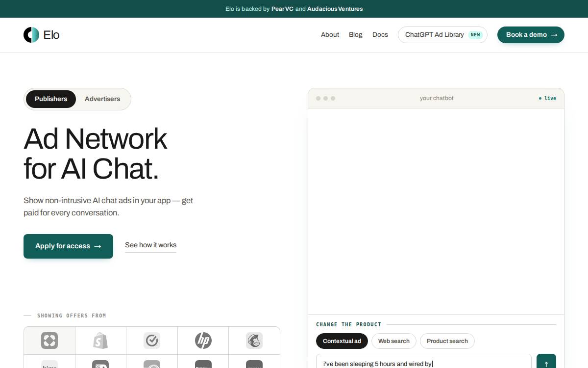
Task: Click the Book a demo button
Action: click(531, 35)
